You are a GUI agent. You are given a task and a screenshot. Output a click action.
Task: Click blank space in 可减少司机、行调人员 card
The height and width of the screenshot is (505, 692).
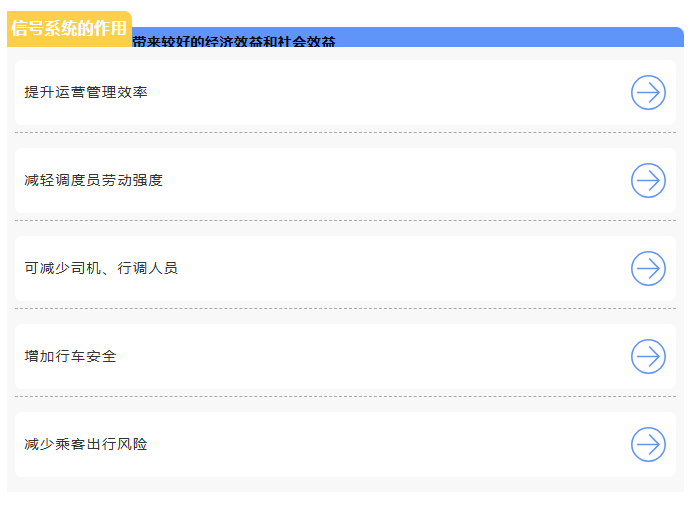pyautogui.click(x=400, y=268)
